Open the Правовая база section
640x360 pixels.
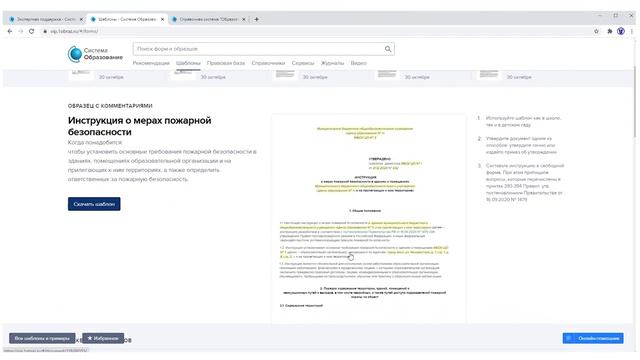226,63
